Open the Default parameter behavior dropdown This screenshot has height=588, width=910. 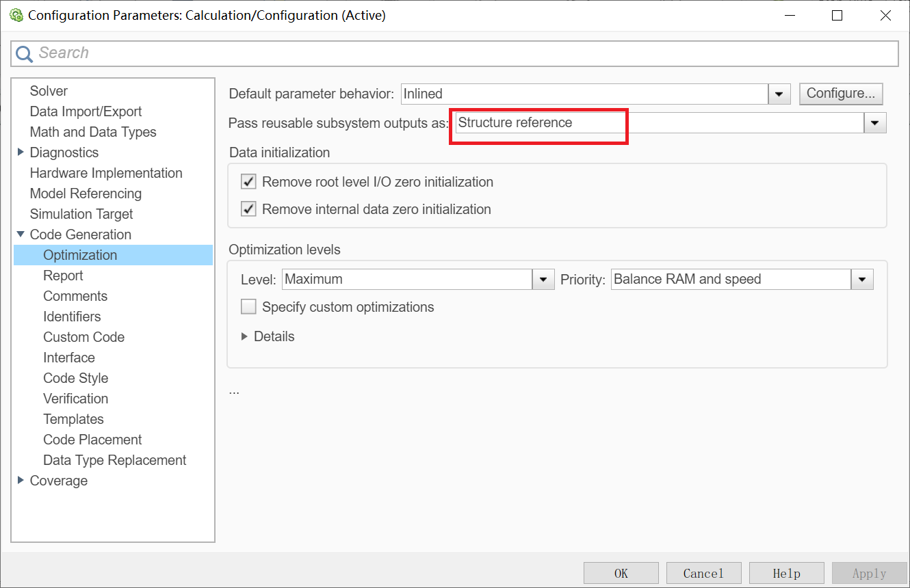click(779, 94)
